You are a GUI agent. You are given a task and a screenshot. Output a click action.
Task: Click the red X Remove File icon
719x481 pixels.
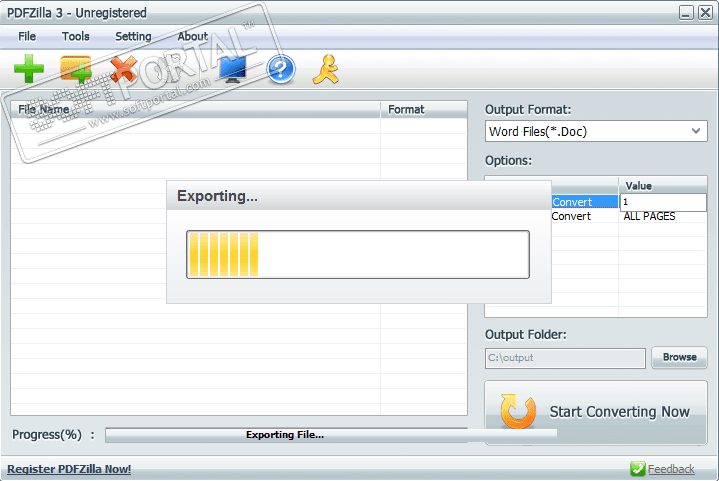click(124, 69)
